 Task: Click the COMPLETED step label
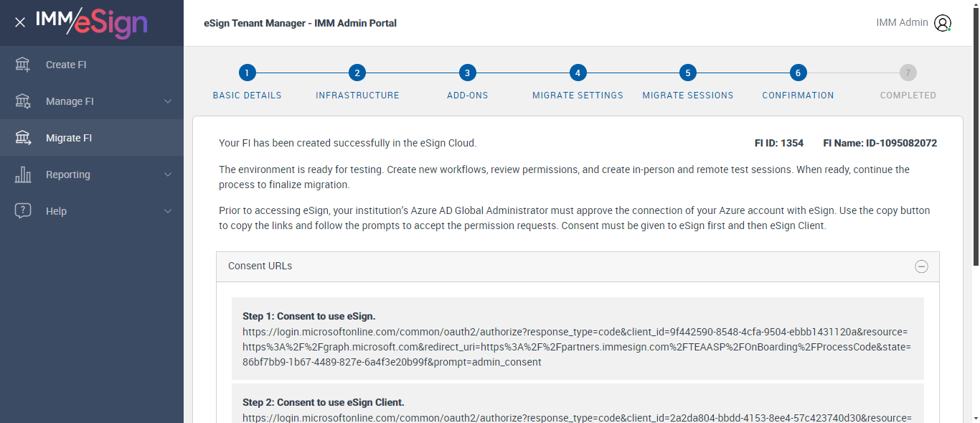[x=908, y=96]
